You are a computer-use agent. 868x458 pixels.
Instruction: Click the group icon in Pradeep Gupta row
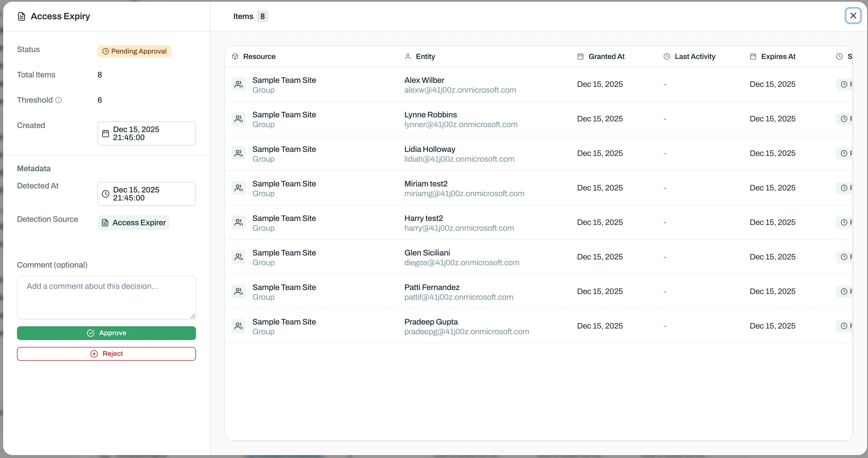tap(239, 326)
